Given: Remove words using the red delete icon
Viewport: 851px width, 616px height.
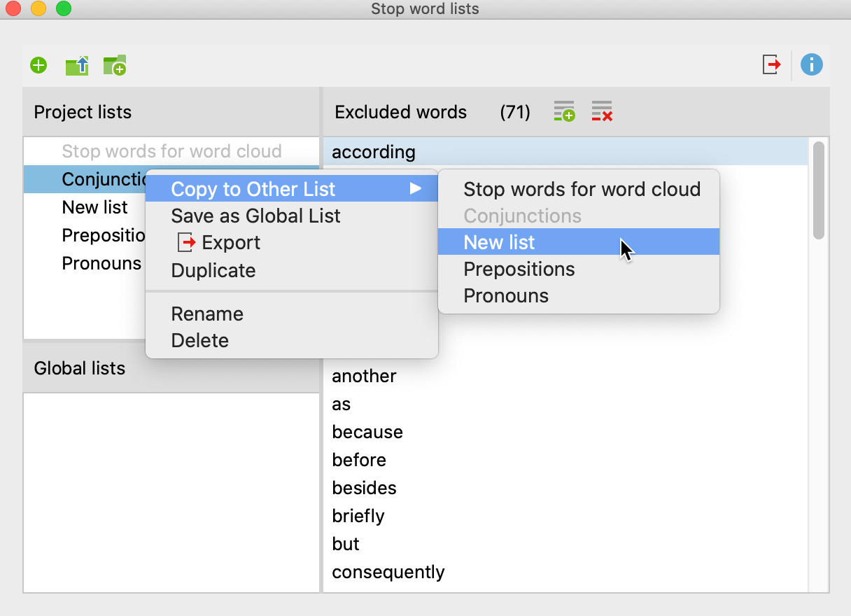Looking at the screenshot, I should [x=600, y=111].
